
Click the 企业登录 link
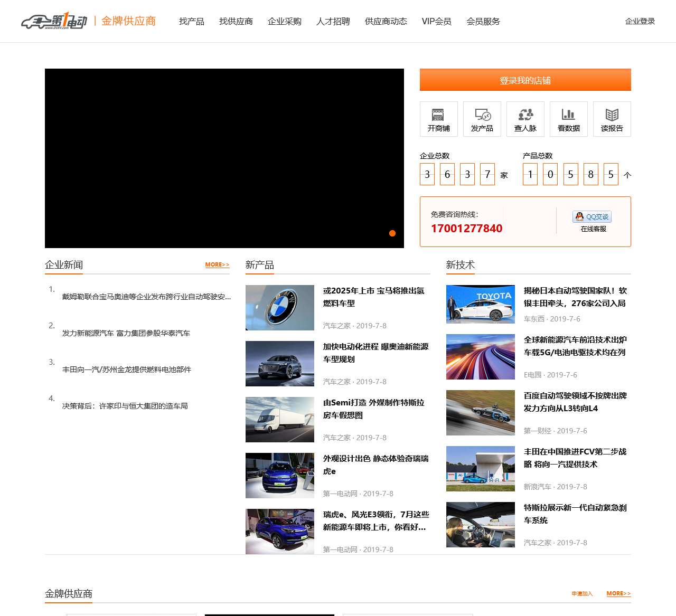tap(640, 21)
